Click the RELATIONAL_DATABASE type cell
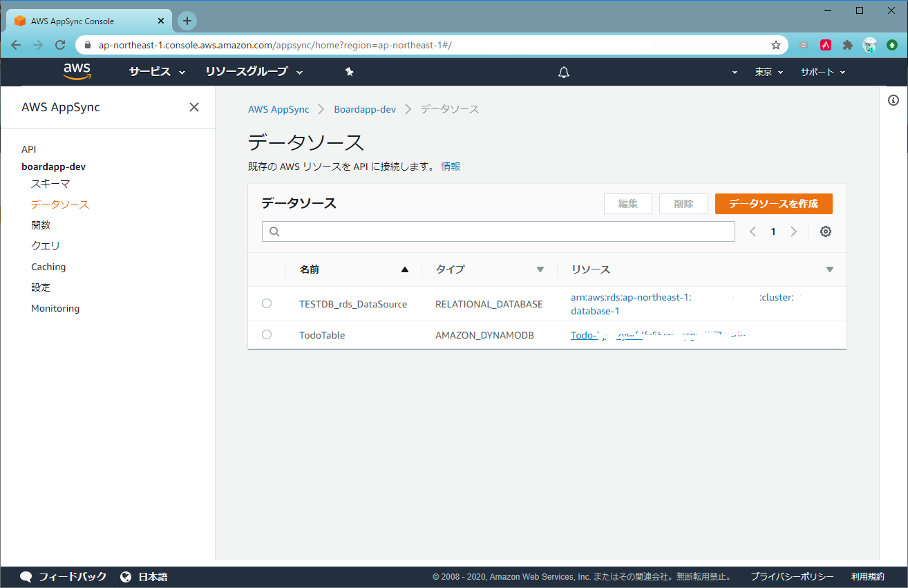 489,304
